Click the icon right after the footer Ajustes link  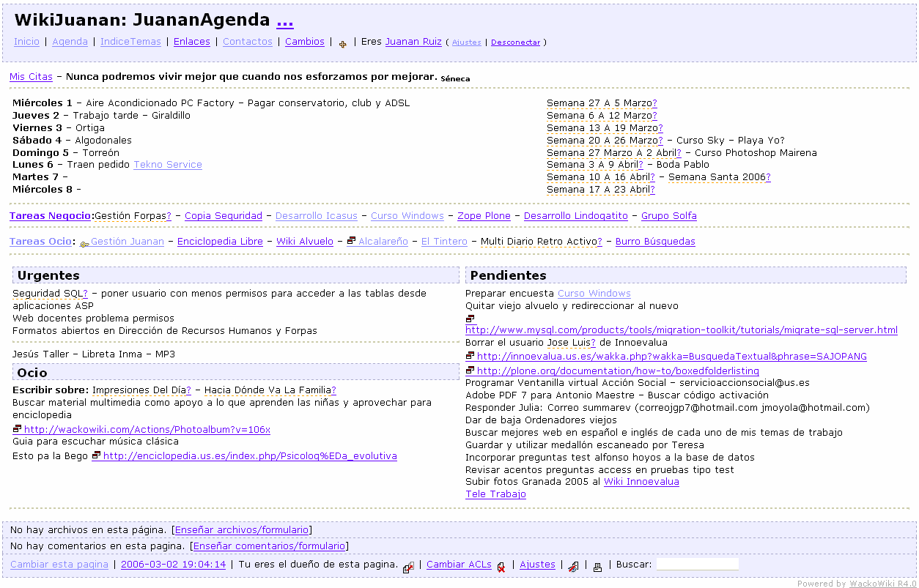pos(573,566)
